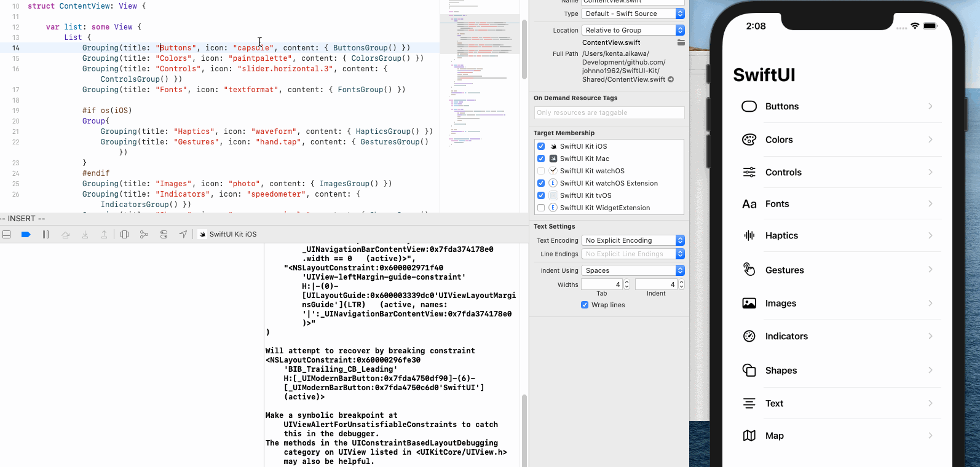Open the Type Default - Swift Source dropdown
The width and height of the screenshot is (980, 467).
click(x=633, y=14)
